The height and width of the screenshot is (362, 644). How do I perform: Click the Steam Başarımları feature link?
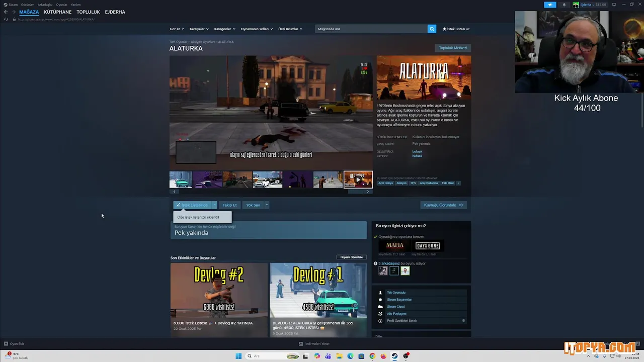click(399, 300)
